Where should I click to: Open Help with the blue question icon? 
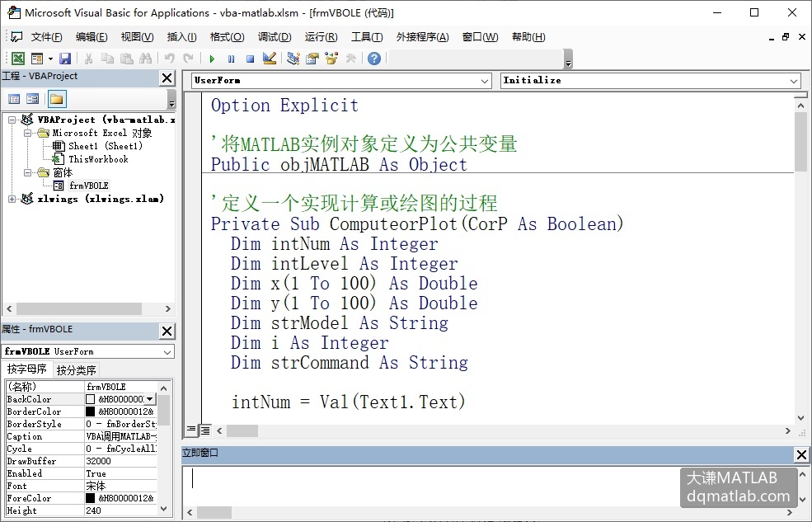[x=374, y=59]
